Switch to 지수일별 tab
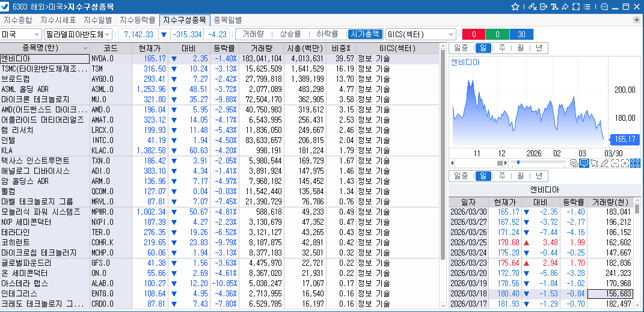 coord(99,20)
